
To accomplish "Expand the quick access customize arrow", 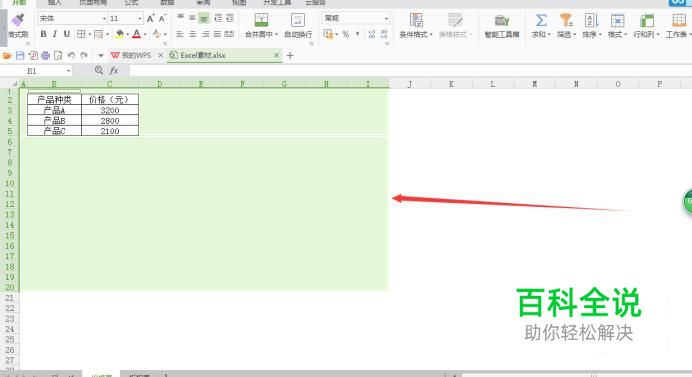I will 101,56.
